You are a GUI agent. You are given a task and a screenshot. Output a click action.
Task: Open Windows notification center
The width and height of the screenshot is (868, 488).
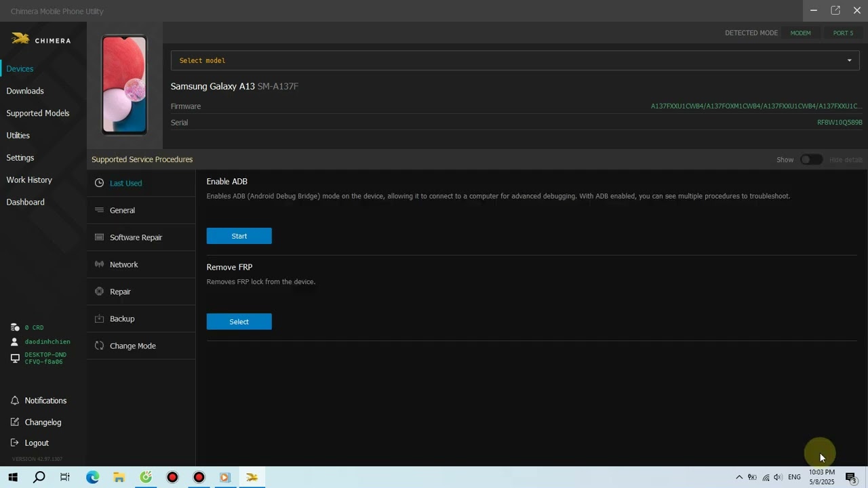coord(852,477)
